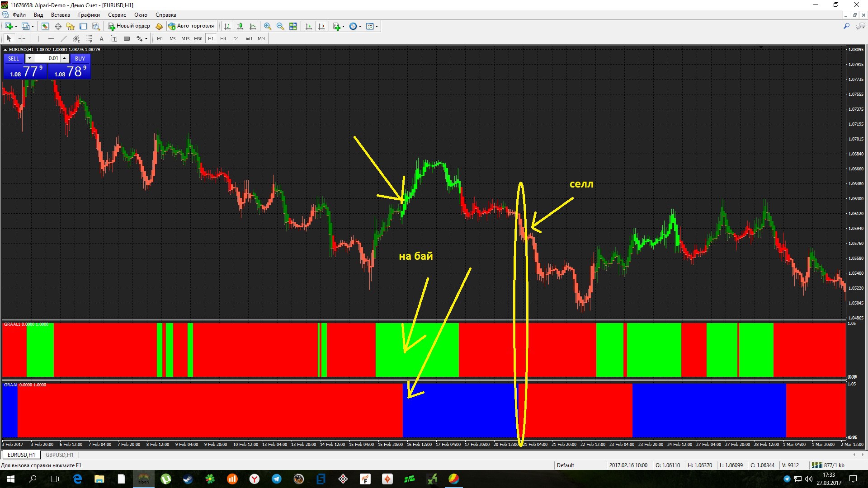Select the text label tool
868x488 pixels.
(x=114, y=38)
